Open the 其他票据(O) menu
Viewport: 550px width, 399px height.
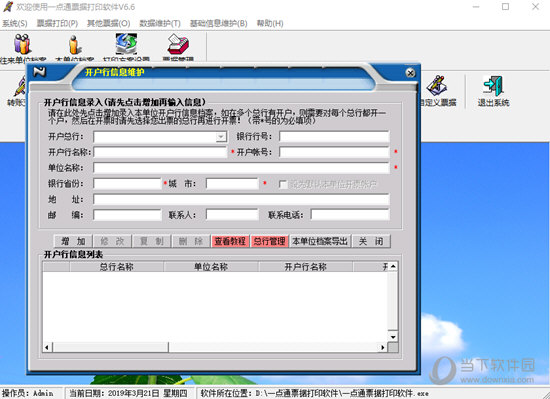[108, 23]
